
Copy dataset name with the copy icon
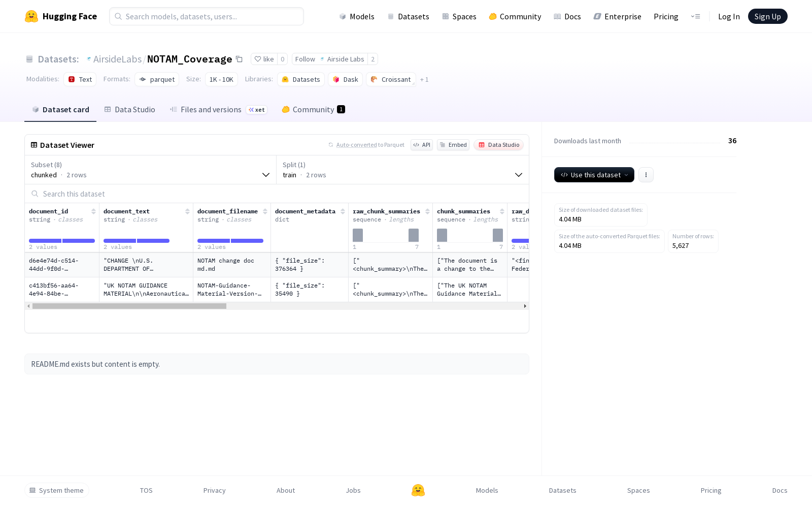point(239,59)
